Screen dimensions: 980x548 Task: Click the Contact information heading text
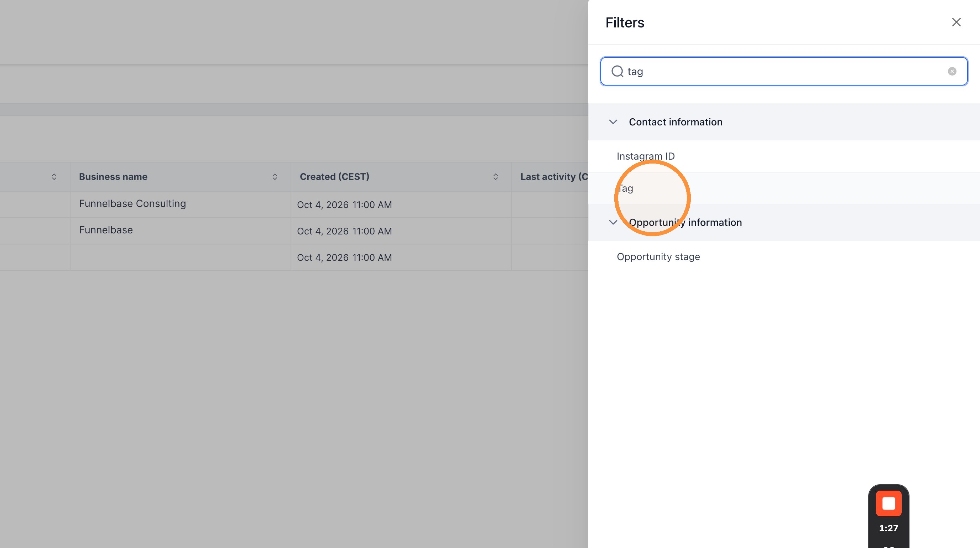(675, 122)
